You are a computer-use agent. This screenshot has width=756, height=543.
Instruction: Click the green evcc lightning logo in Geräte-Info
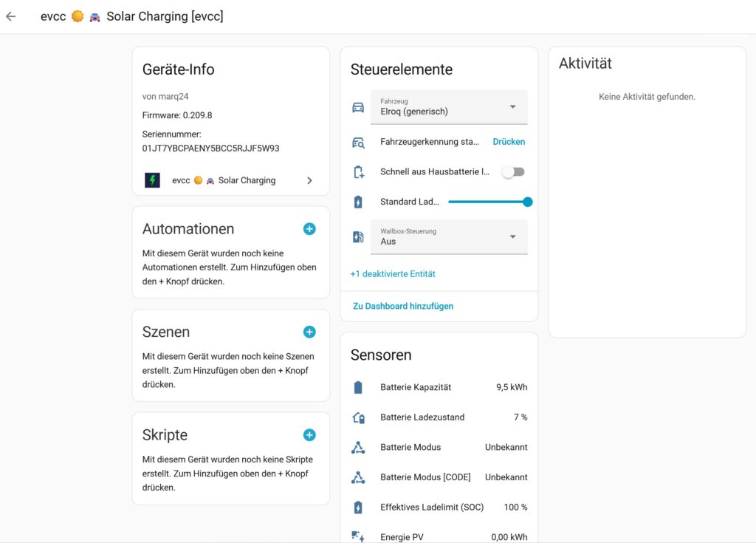point(152,180)
